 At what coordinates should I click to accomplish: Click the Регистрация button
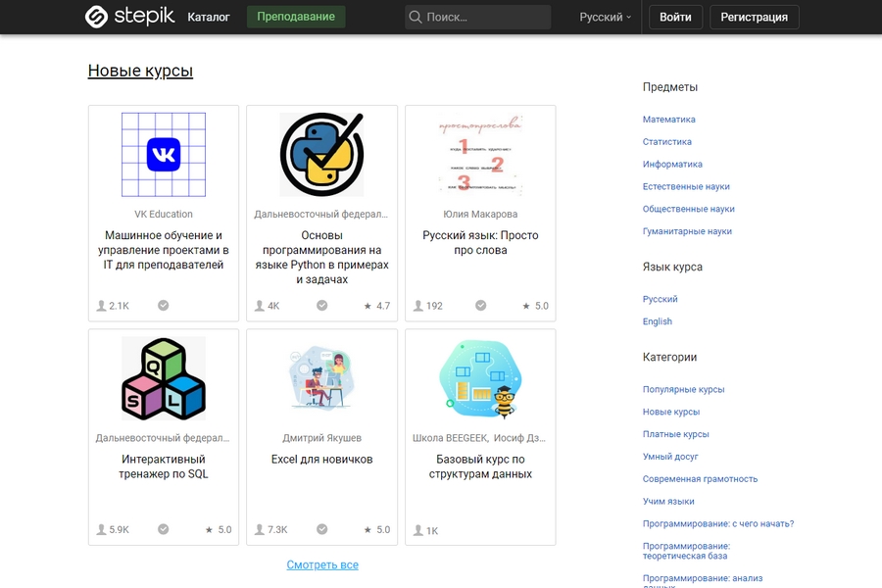tap(754, 17)
